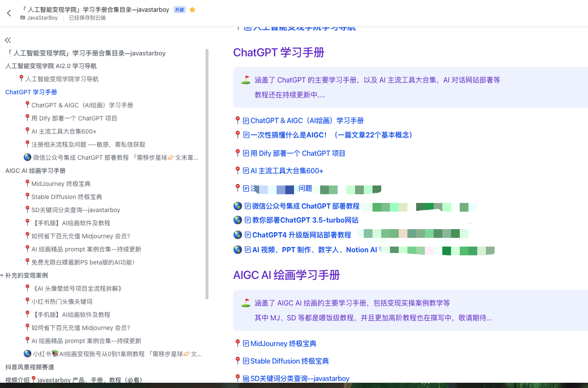The width and height of the screenshot is (588, 388).
Task: Collapse the 补充的变现案例 outline section
Action: 2,275
